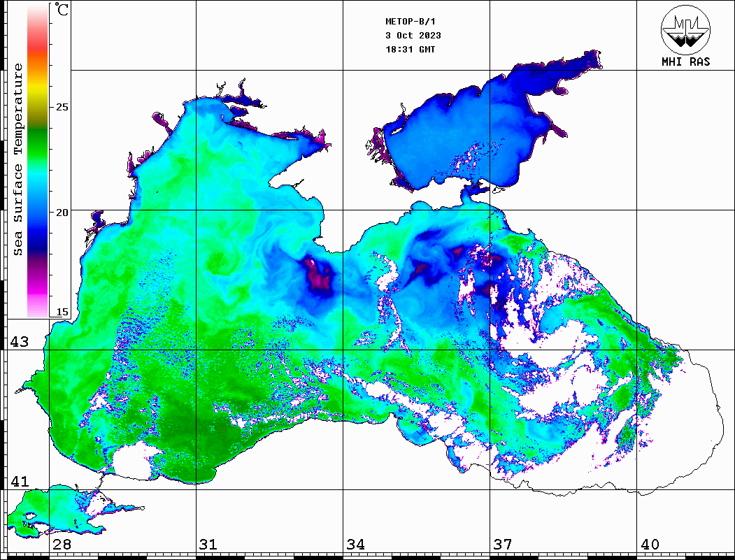
Task: Click the longitude label 31
Action: coord(208,545)
